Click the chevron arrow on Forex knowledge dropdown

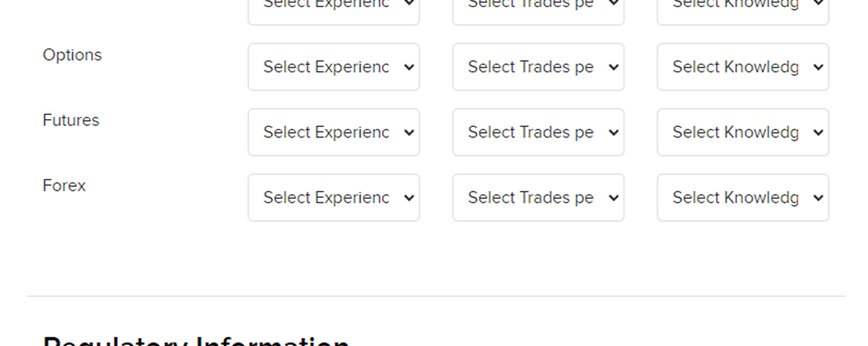click(818, 197)
